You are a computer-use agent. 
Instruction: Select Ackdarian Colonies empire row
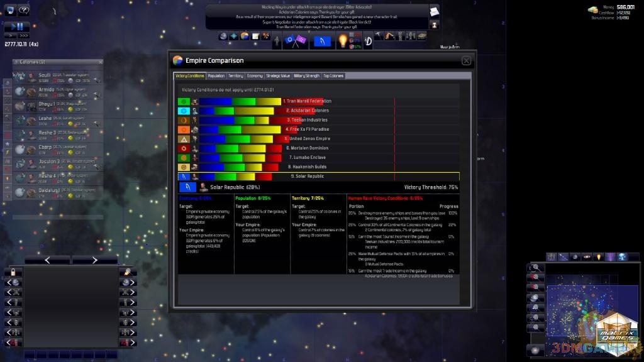(319, 111)
